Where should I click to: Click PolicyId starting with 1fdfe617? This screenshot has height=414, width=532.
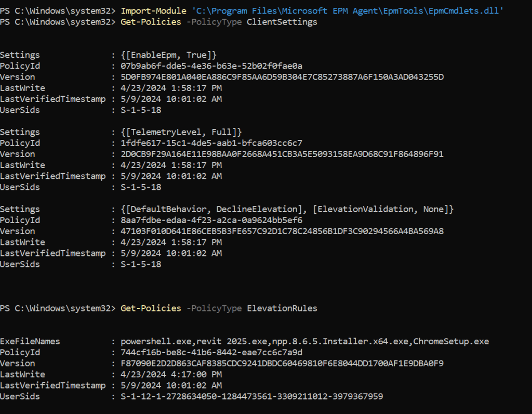click(x=211, y=143)
